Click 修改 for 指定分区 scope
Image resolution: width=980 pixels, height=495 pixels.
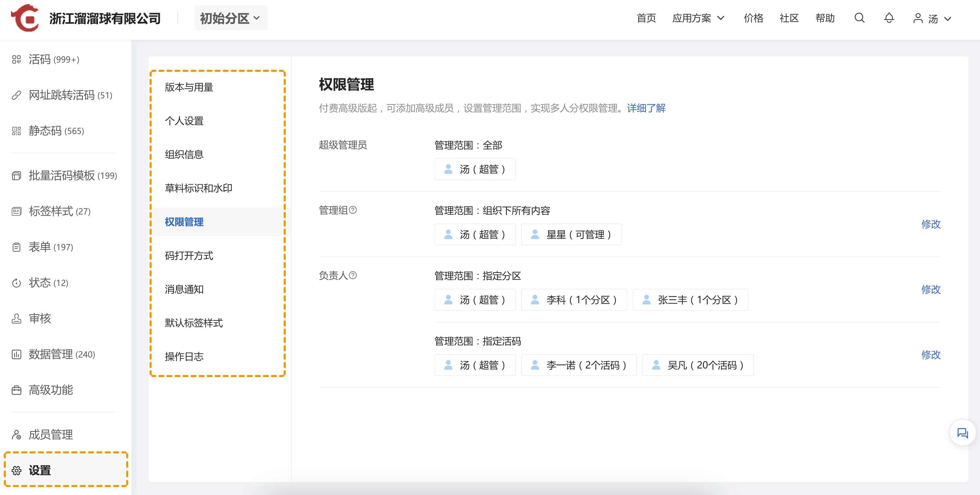tap(930, 289)
